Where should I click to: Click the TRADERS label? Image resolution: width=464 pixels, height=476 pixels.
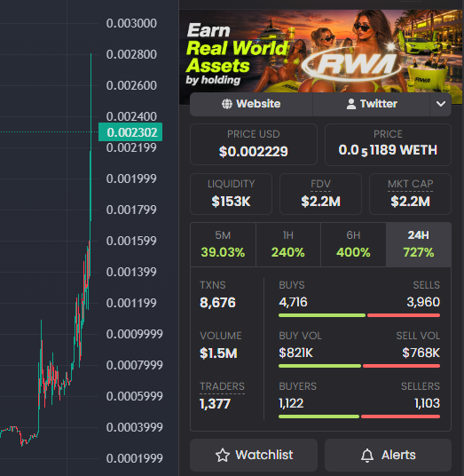pos(222,386)
